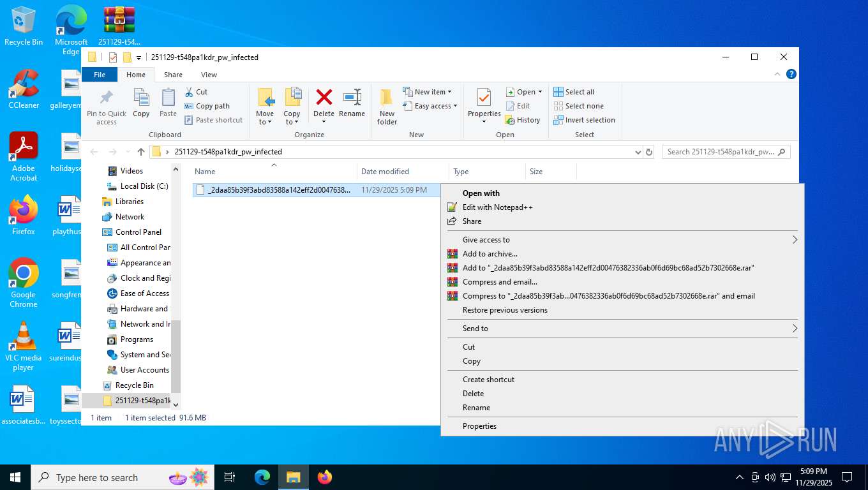Choose Edit with Notepad++

click(622, 207)
